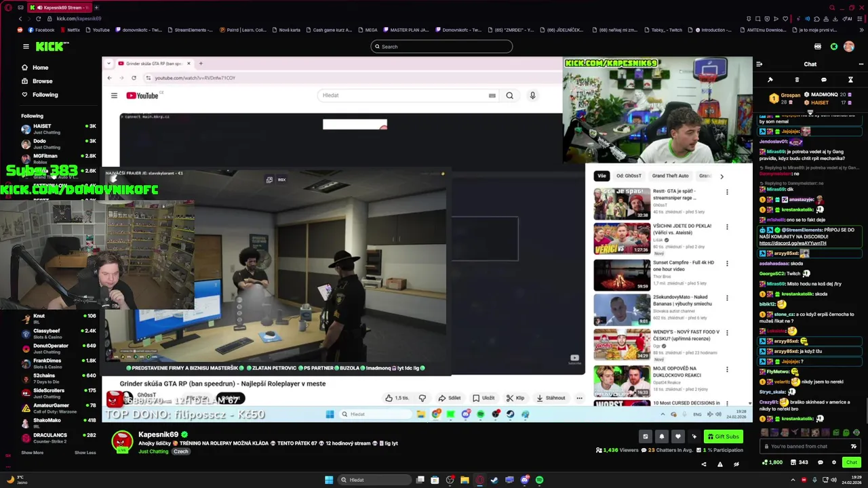Click the Gift Subs button
This screenshot has width=868, height=488.
pyautogui.click(x=722, y=436)
